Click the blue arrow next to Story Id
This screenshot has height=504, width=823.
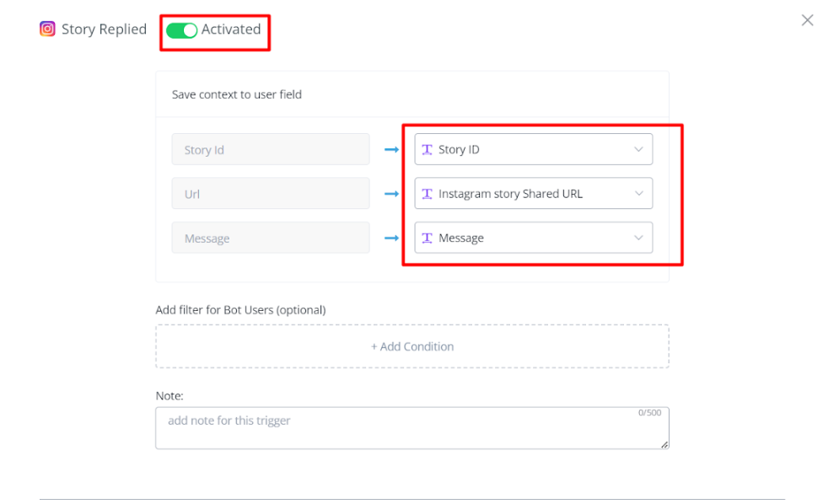pos(391,150)
